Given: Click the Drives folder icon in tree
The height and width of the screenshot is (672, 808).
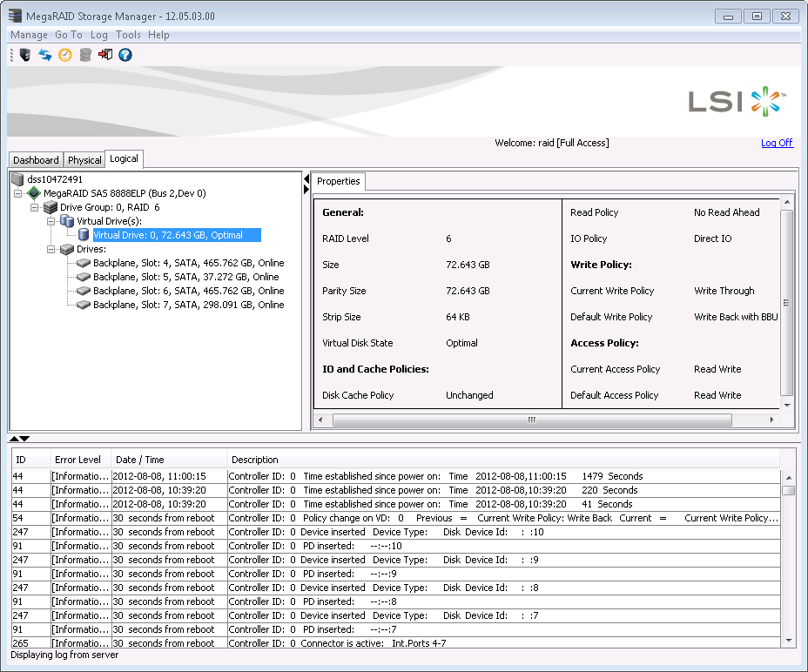Looking at the screenshot, I should (67, 249).
